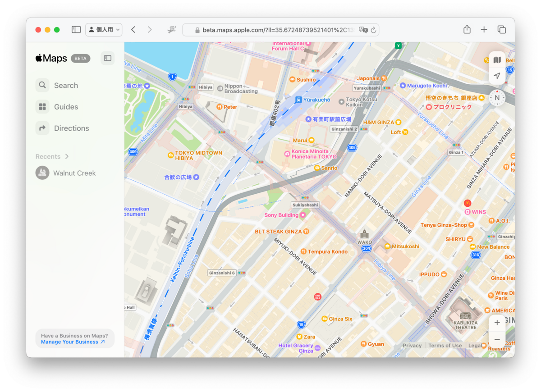The image size is (541, 392).
Task: Reset orientation with the compass N
Action: (x=497, y=97)
